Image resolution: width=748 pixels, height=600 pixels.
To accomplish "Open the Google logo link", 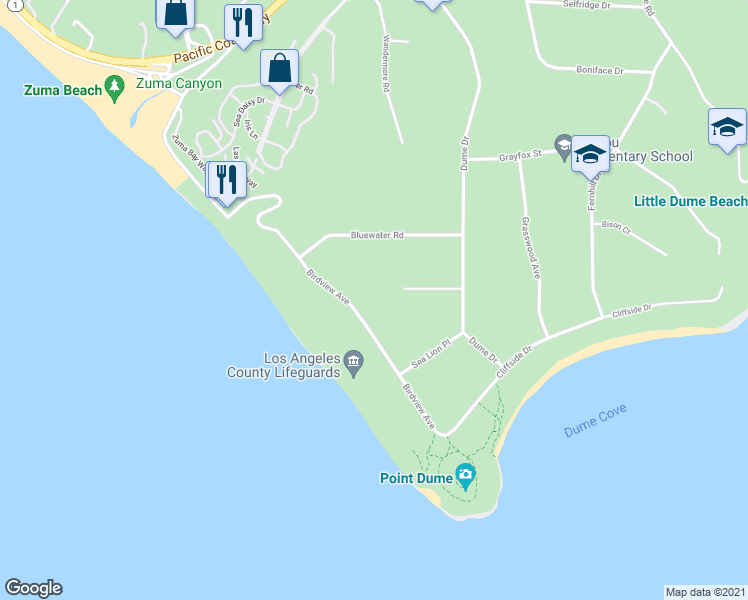I will point(34,588).
